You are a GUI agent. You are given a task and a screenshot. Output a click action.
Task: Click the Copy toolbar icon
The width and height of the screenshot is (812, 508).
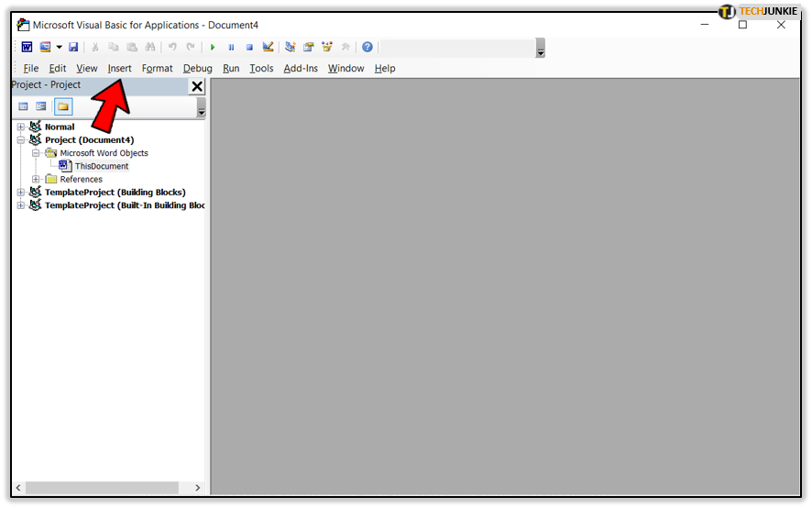[x=114, y=47]
